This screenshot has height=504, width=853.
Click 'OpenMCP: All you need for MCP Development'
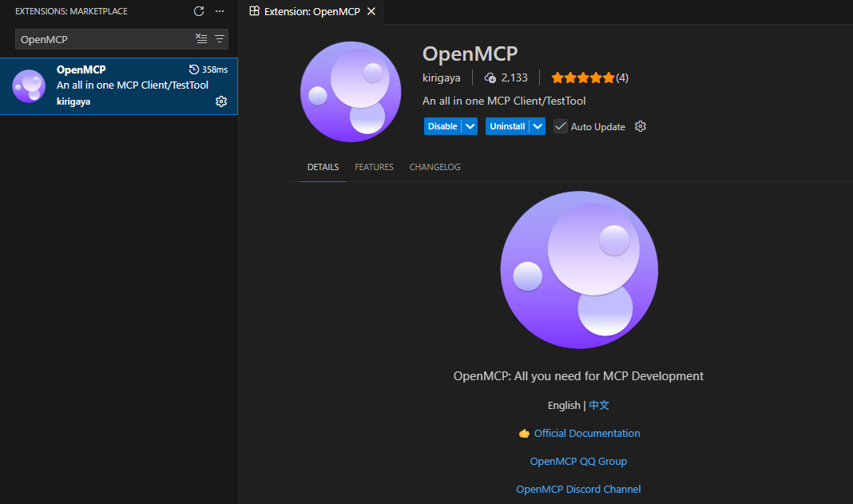pos(578,376)
